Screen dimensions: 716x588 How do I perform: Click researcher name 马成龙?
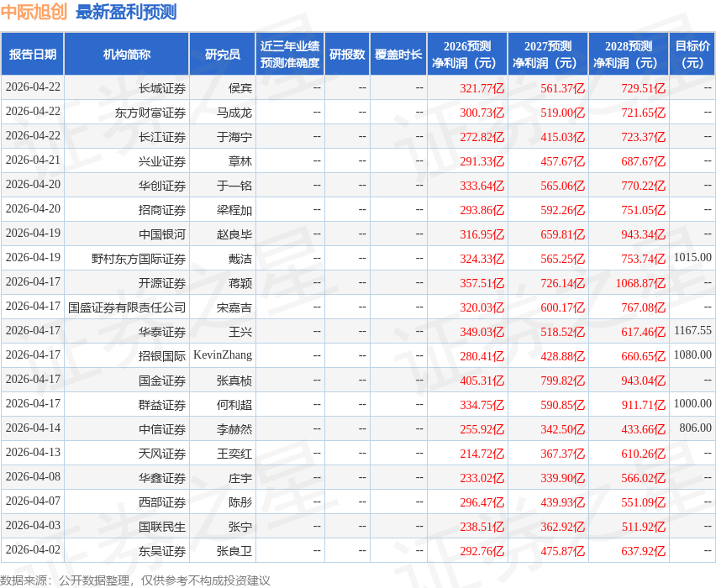pyautogui.click(x=234, y=113)
